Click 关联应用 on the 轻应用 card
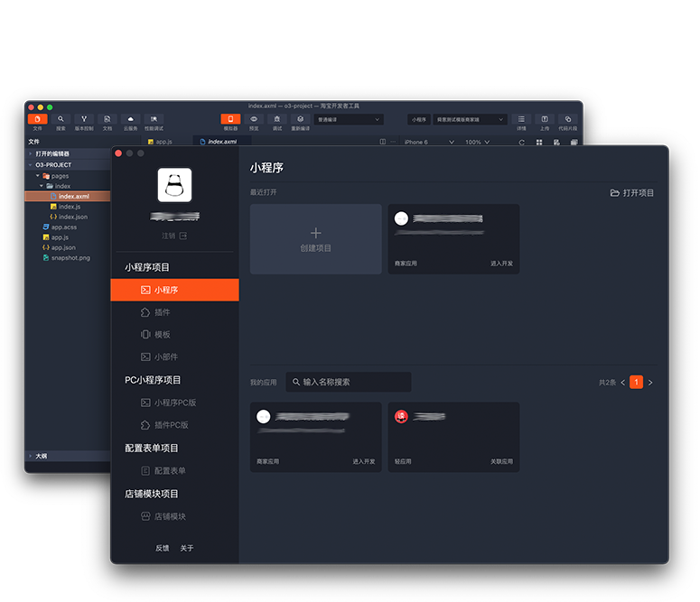 pos(502,461)
